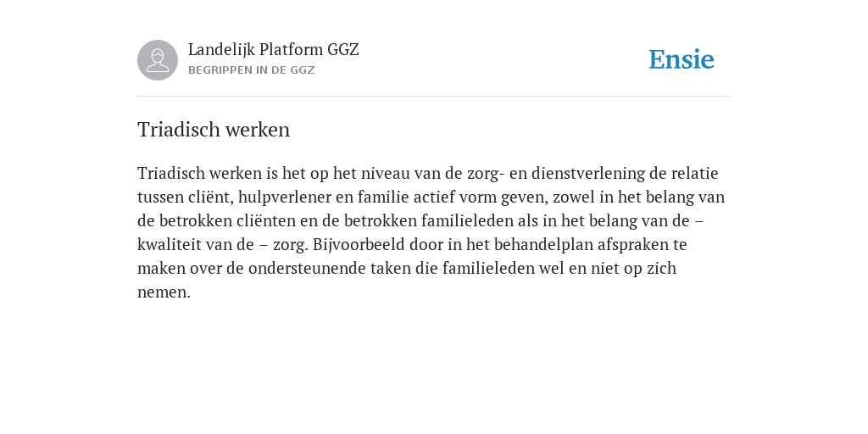
Task: Click the horizontal divider below the header
Action: [x=434, y=97]
